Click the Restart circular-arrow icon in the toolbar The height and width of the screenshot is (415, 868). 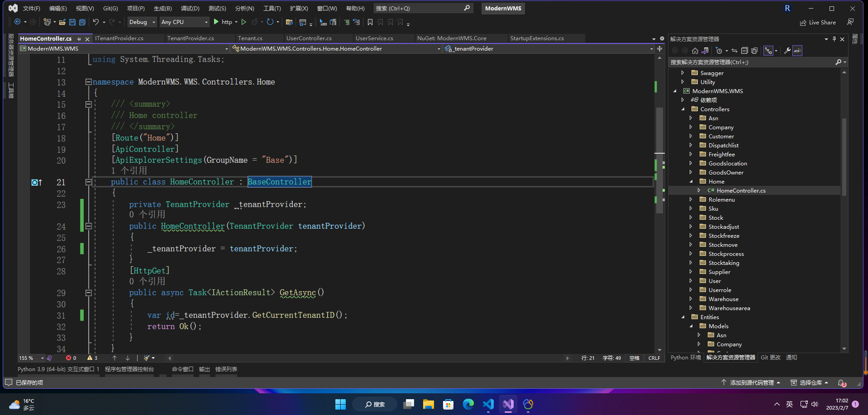270,22
